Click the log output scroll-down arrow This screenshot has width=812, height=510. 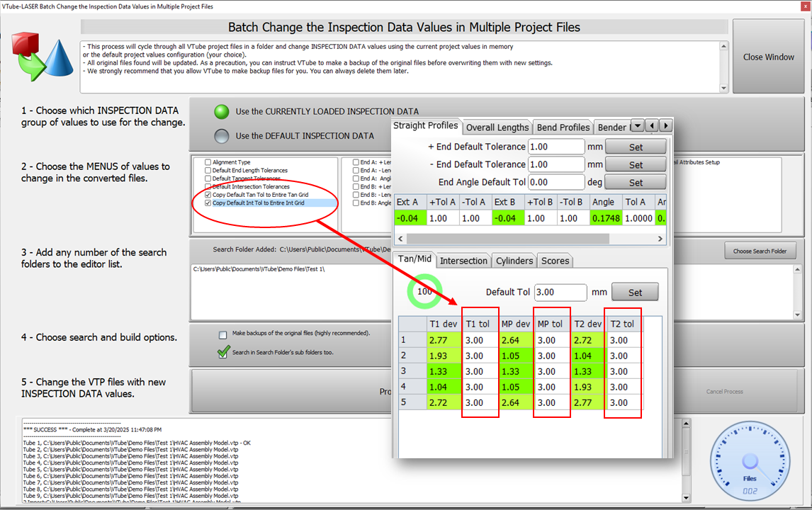pyautogui.click(x=686, y=498)
